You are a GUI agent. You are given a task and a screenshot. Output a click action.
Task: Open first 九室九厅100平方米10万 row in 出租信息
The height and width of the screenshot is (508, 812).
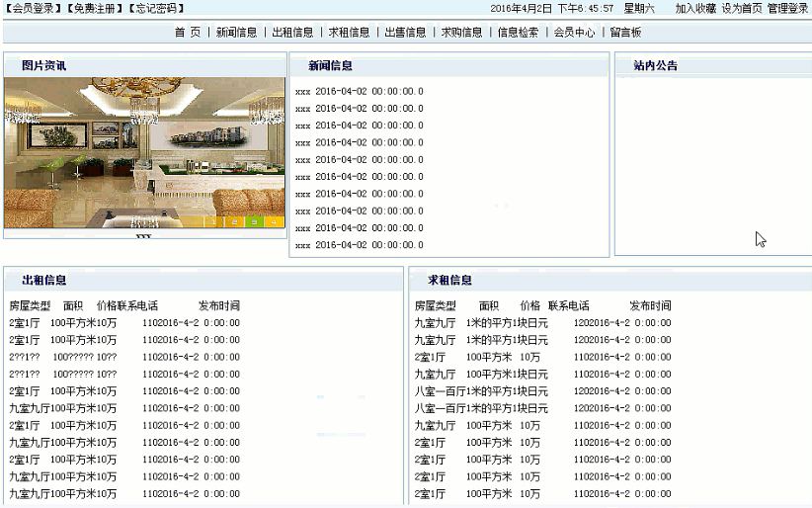(124, 408)
